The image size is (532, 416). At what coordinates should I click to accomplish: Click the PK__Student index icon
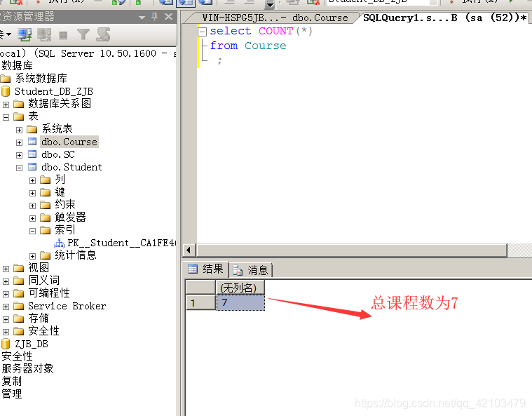59,243
